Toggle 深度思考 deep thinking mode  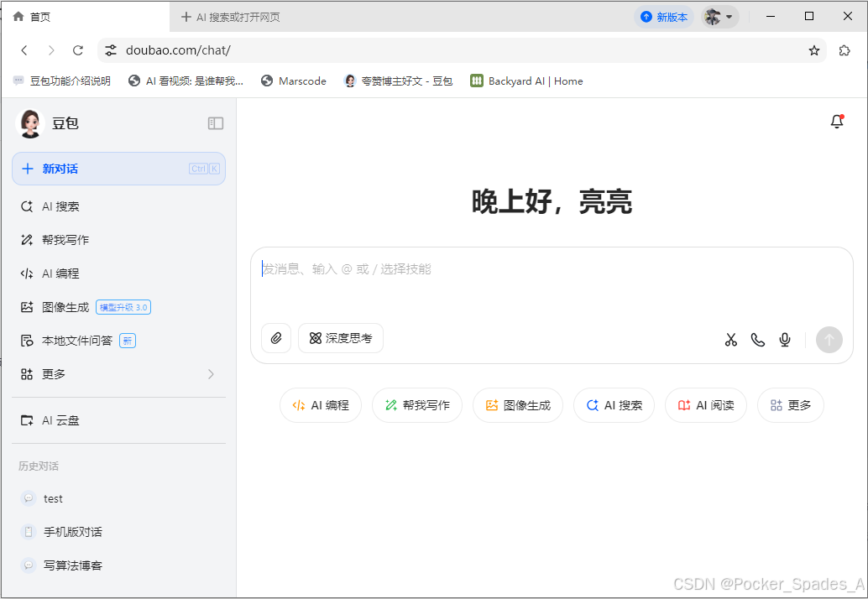(341, 338)
